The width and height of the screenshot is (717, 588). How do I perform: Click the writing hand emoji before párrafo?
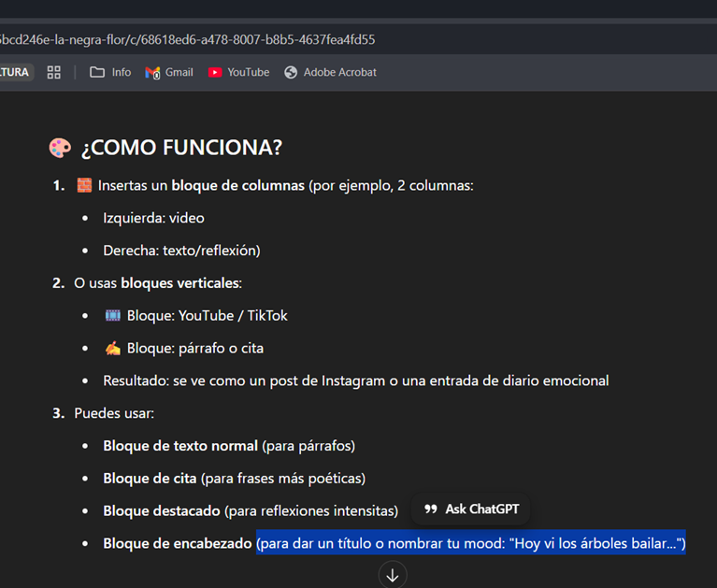[x=112, y=349]
